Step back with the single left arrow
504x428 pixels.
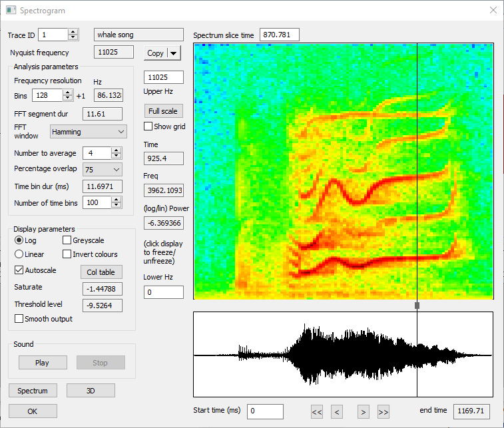click(x=337, y=412)
